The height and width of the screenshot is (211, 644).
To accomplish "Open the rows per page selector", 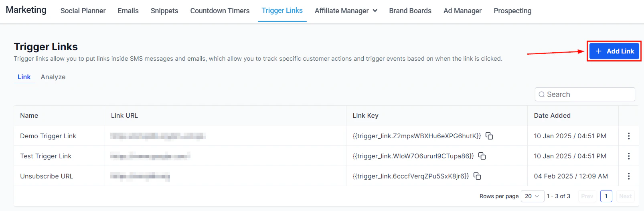I will coord(532,196).
